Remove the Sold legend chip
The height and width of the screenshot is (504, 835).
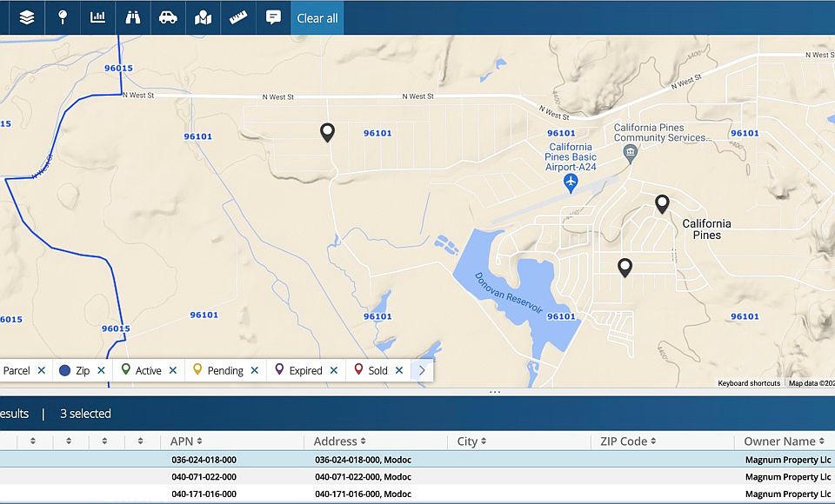[x=399, y=370]
